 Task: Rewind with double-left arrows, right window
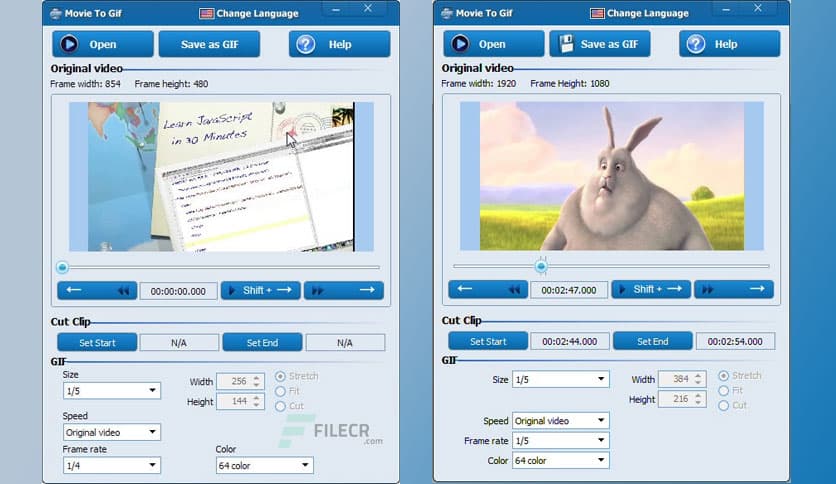[x=514, y=289]
